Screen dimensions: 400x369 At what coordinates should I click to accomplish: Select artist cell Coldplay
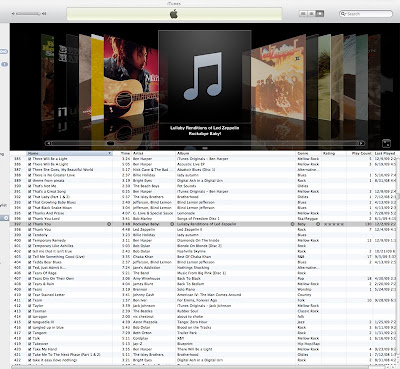(x=140, y=338)
